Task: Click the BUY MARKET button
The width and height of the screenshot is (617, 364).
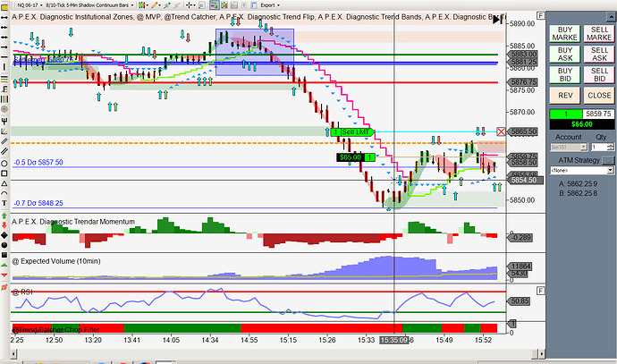Action: pos(564,33)
